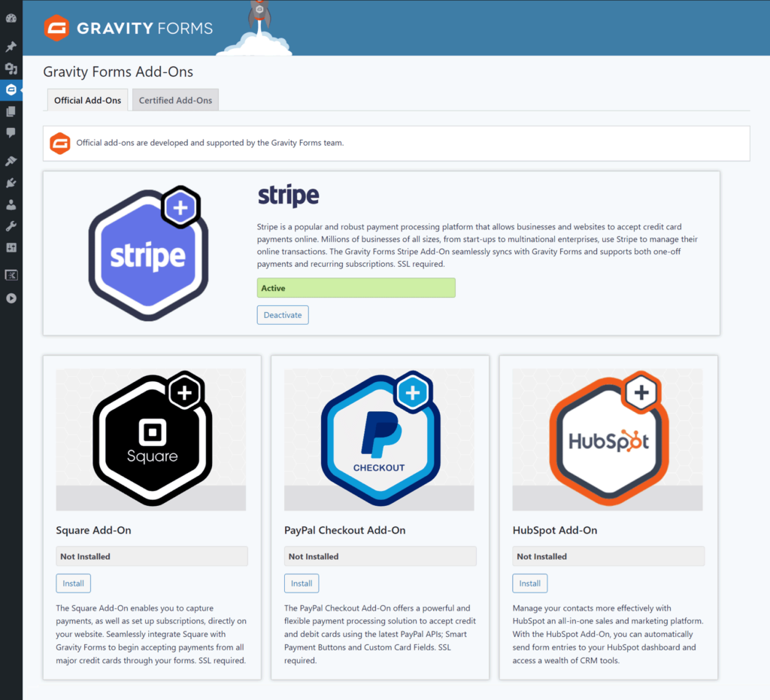Open the WordPress Dashboard from the sidebar
Viewport: 770px width, 700px height.
11,17
